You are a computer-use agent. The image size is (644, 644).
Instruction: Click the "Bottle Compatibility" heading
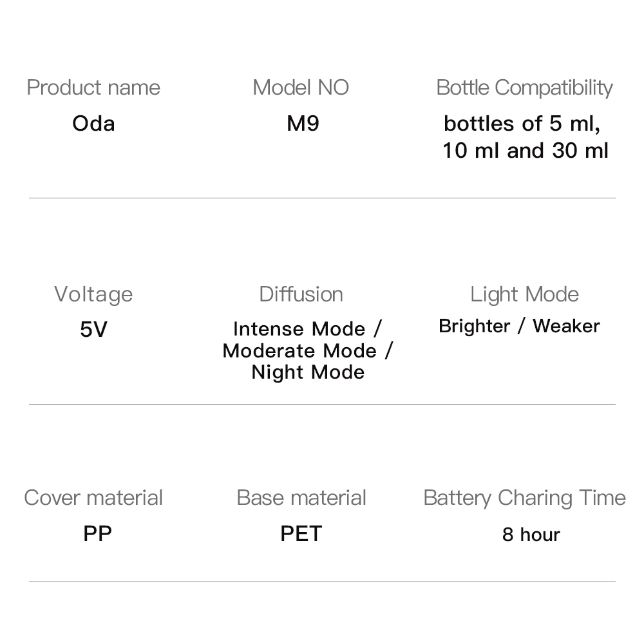pyautogui.click(x=524, y=88)
